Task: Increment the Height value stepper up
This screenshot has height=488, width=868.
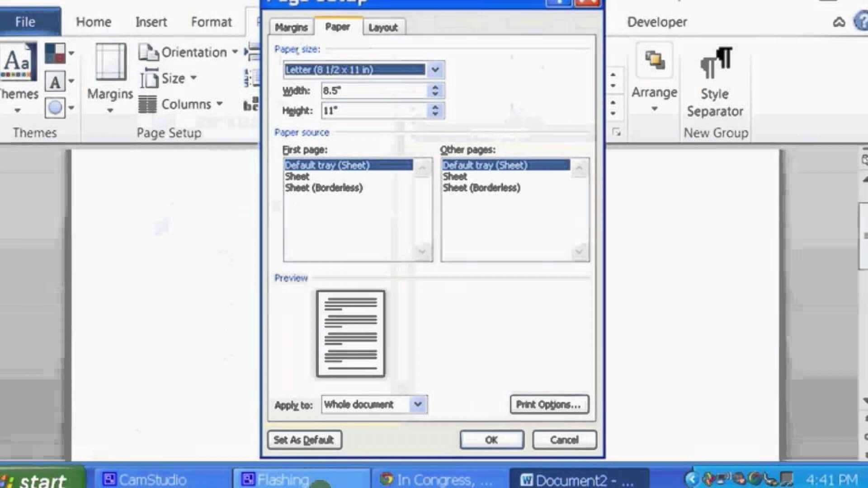Action: pyautogui.click(x=436, y=107)
